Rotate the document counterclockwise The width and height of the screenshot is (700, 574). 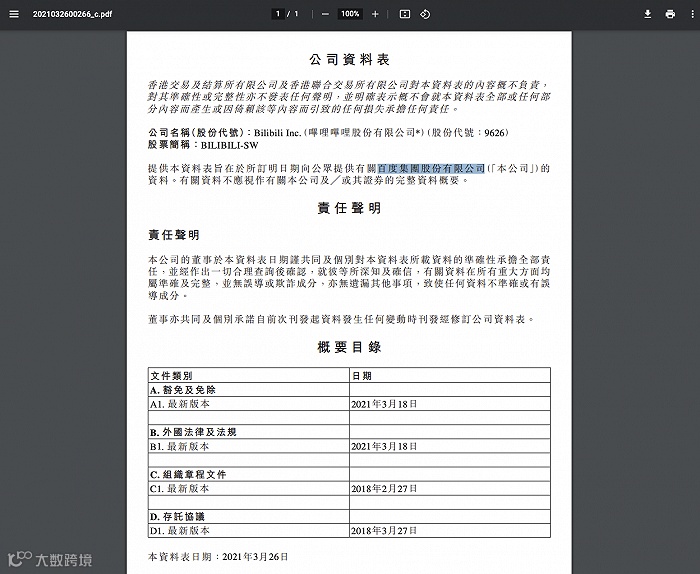[x=425, y=14]
